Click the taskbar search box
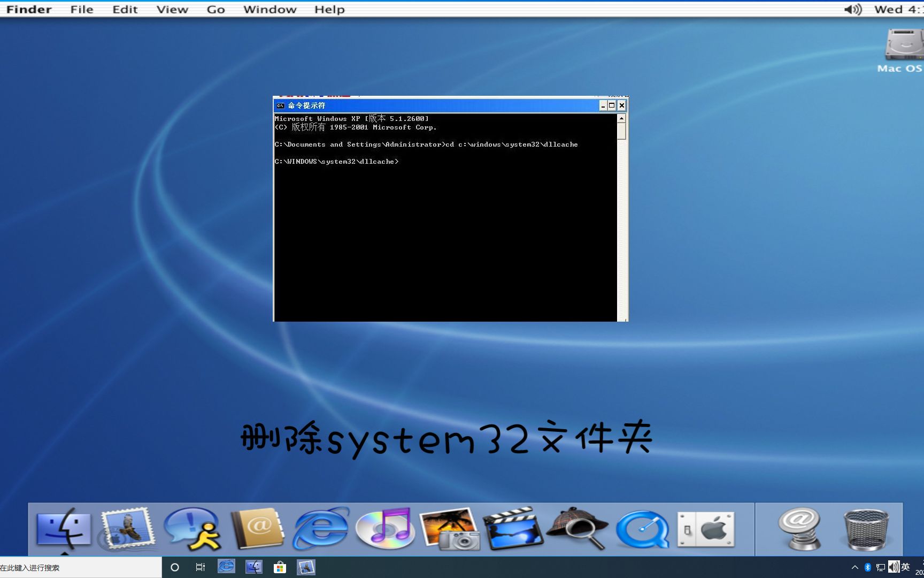Screen dimensions: 924x578 coord(80,567)
